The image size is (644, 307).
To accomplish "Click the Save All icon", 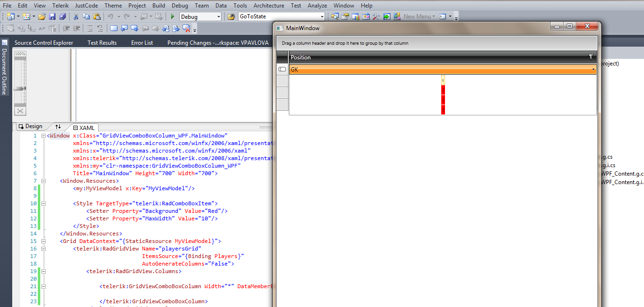I will [x=63, y=16].
